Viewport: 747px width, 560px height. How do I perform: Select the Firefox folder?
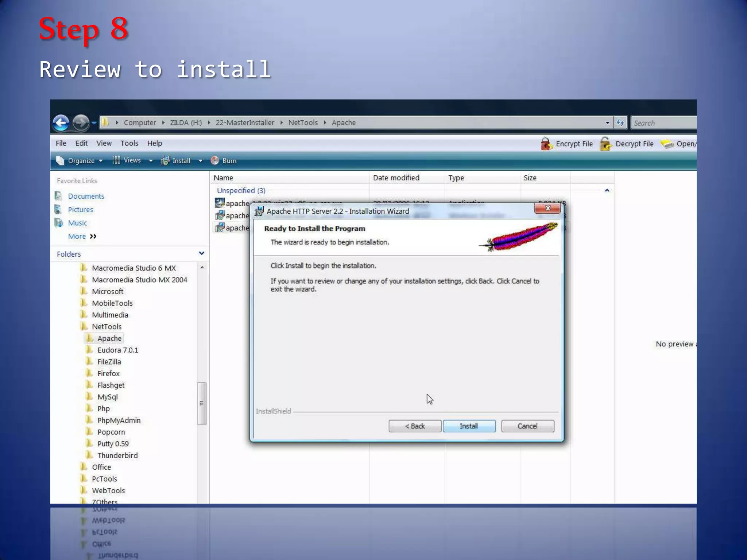click(108, 373)
